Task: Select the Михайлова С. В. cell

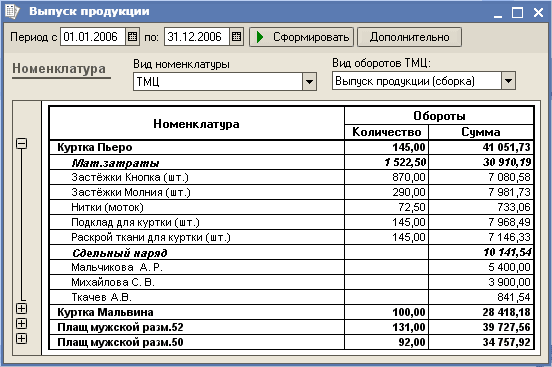Action: point(197,282)
